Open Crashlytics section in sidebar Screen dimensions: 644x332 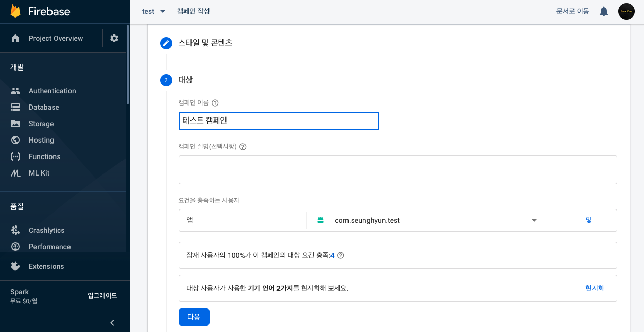tap(46, 230)
